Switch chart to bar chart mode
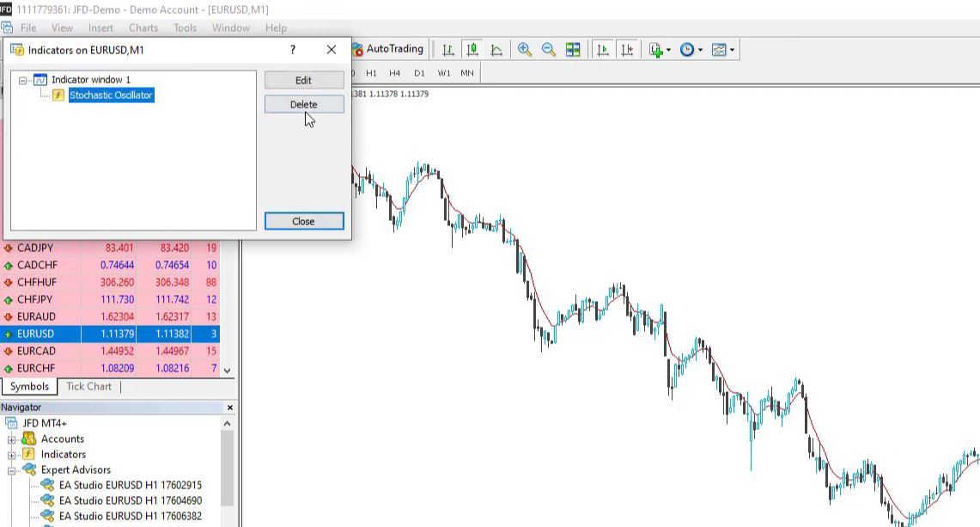 [447, 49]
